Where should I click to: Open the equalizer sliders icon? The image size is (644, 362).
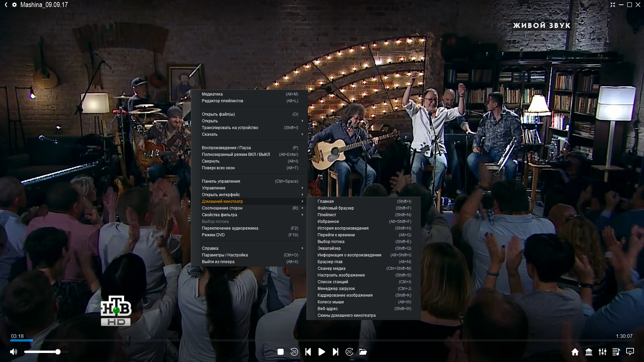tap(602, 352)
